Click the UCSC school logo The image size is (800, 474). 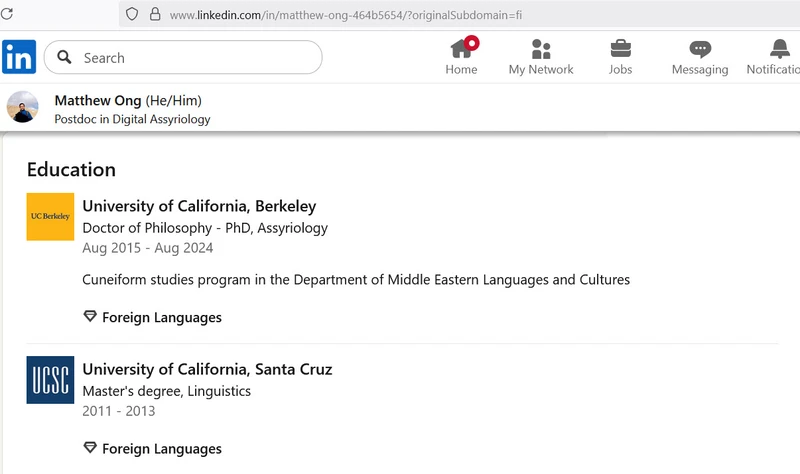pos(50,379)
